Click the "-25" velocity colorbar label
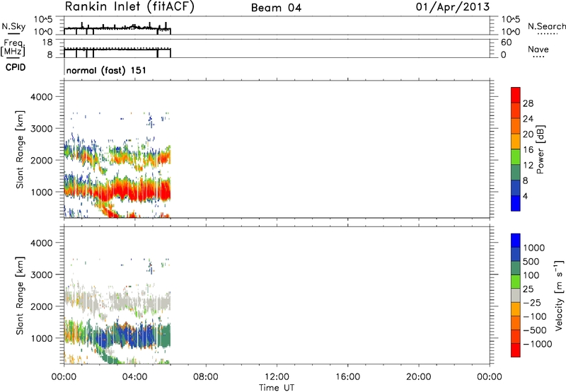Screen dimensions: 566x392 pyautogui.click(x=532, y=302)
